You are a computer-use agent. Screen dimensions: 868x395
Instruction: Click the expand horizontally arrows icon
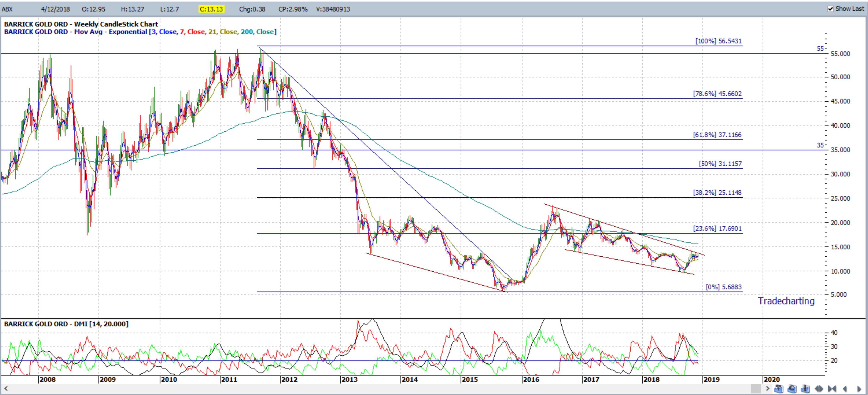819,389
